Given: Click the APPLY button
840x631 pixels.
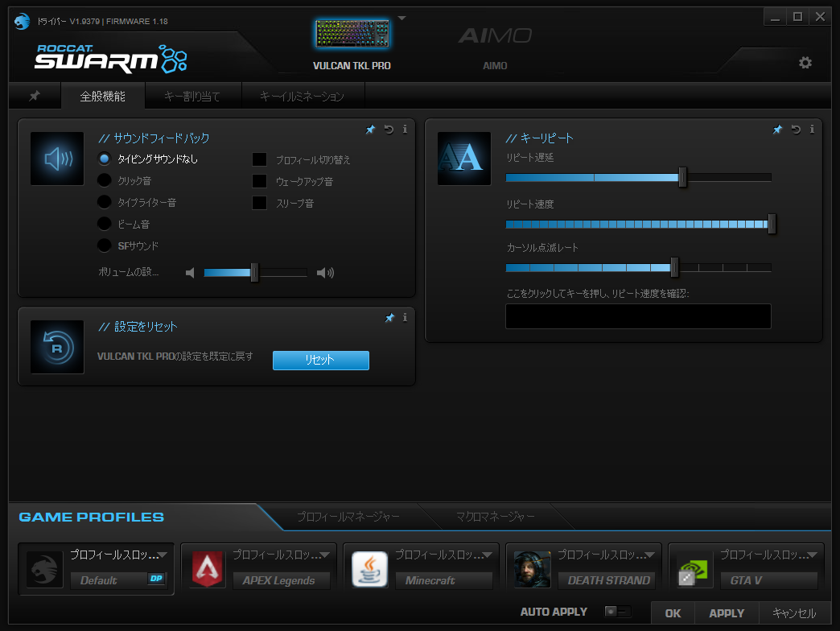Looking at the screenshot, I should [x=727, y=613].
